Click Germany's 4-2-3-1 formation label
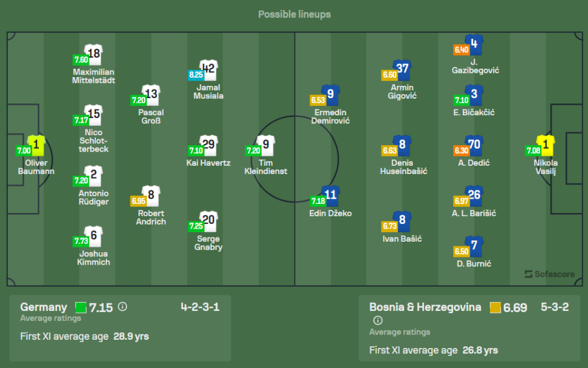Screen dimensions: 588x368 [x=200, y=307]
